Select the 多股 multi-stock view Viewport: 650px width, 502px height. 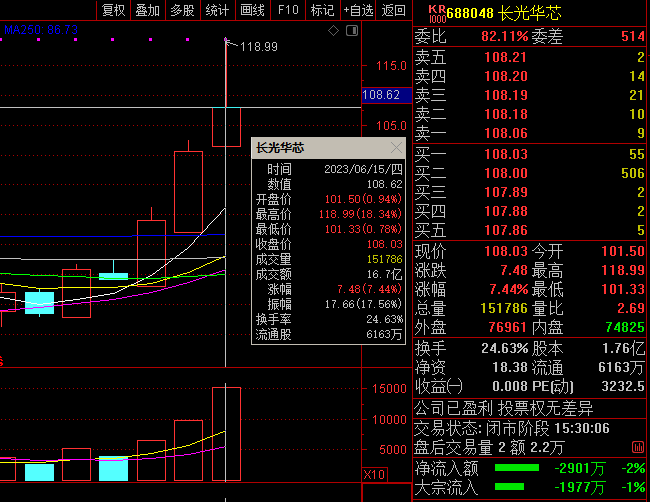[182, 10]
